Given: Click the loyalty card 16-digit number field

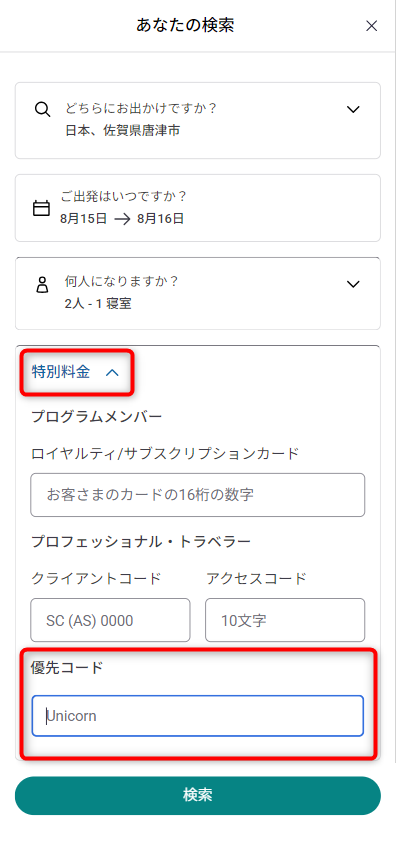Looking at the screenshot, I should pos(198,495).
